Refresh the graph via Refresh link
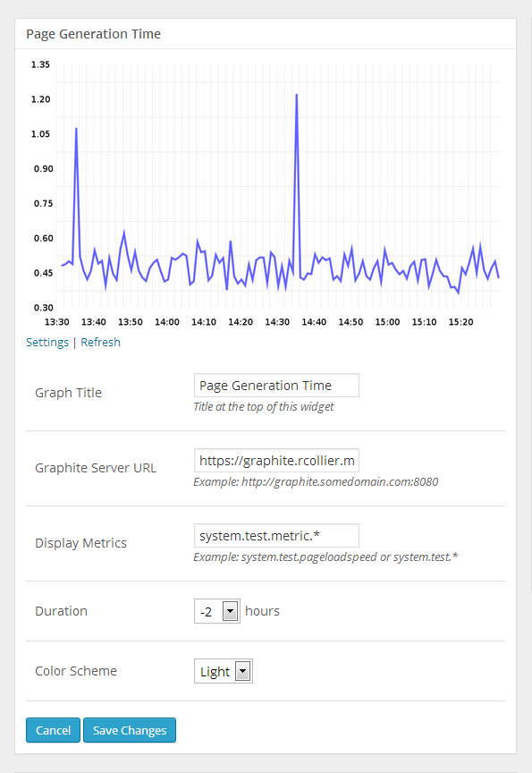Image resolution: width=532 pixels, height=773 pixels. point(100,342)
